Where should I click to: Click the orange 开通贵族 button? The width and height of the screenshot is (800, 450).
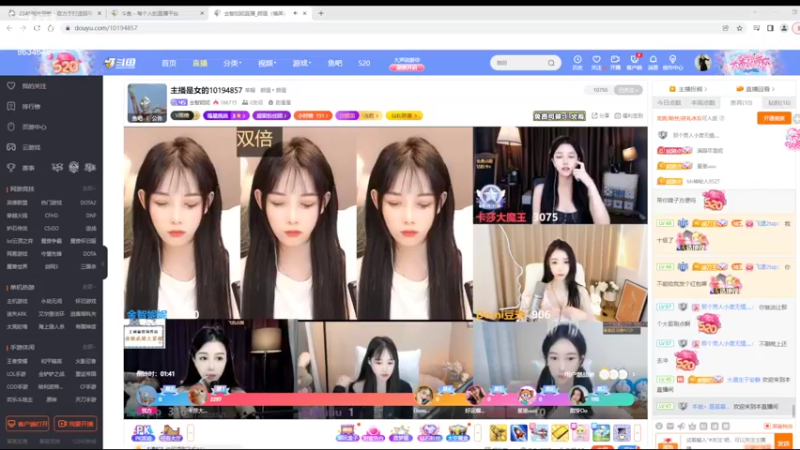pos(773,118)
